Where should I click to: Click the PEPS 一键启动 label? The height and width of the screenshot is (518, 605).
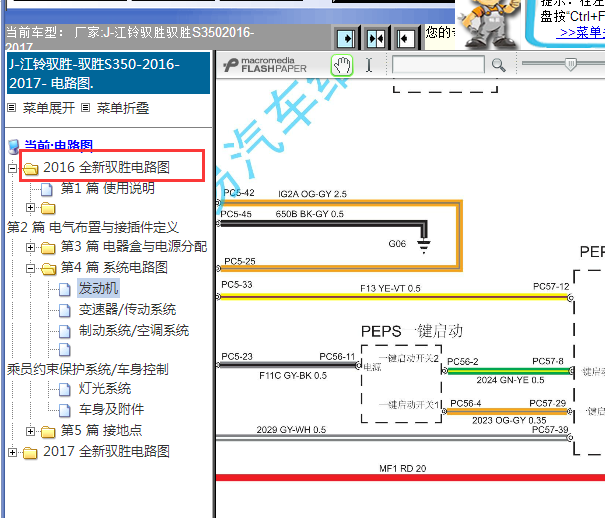412,331
